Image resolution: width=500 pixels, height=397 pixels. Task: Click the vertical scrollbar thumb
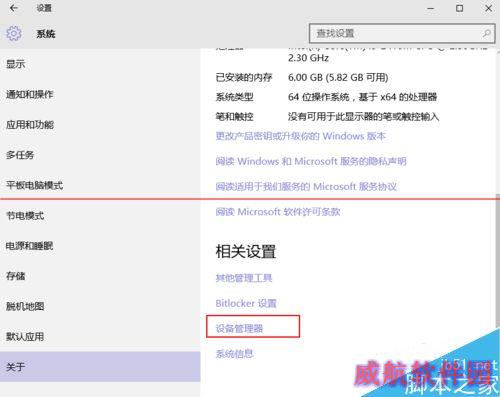(x=498, y=260)
